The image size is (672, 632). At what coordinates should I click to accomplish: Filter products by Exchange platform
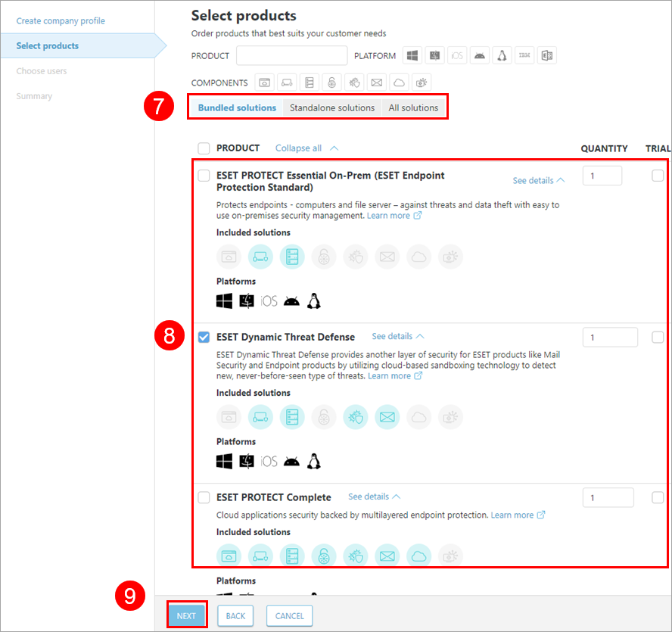coord(547,56)
